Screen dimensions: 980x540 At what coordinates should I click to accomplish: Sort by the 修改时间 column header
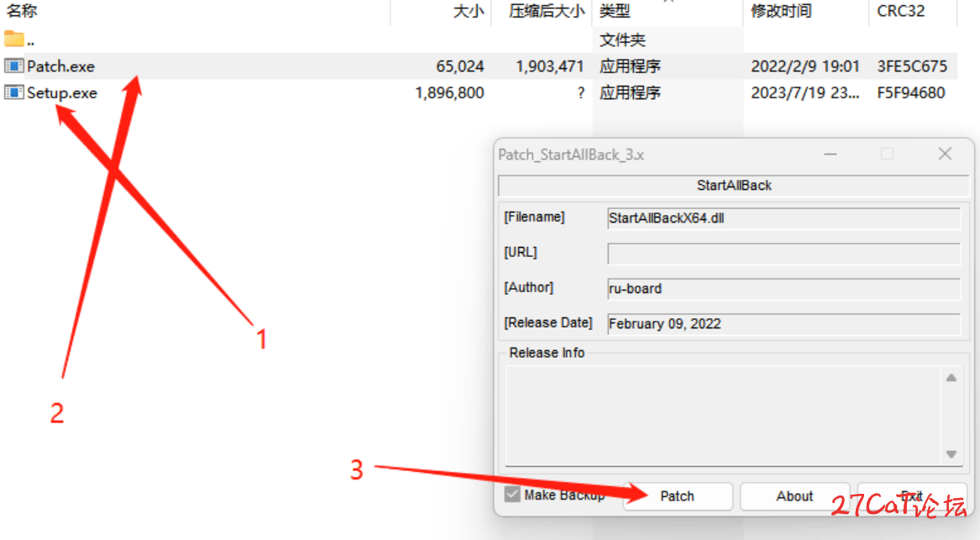781,11
